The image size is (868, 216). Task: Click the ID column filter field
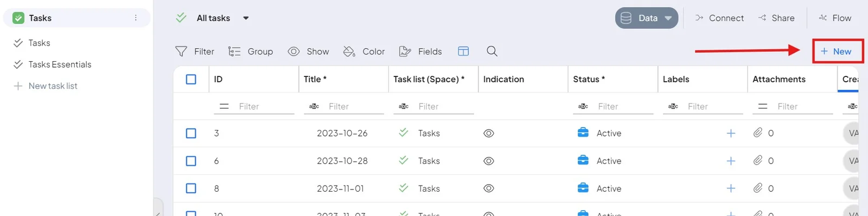click(x=266, y=107)
